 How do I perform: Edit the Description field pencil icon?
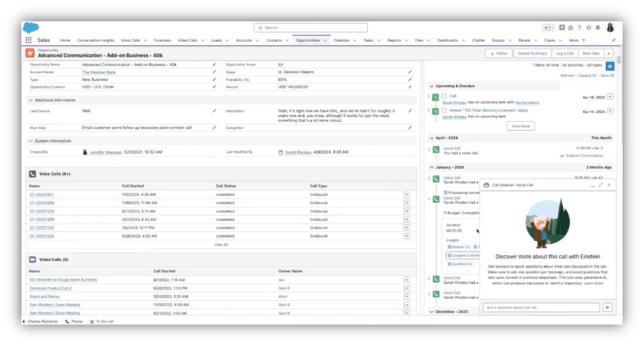pos(410,111)
